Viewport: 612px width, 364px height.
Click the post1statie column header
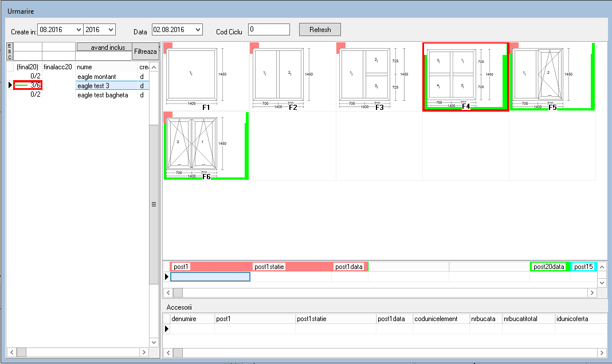[269, 267]
